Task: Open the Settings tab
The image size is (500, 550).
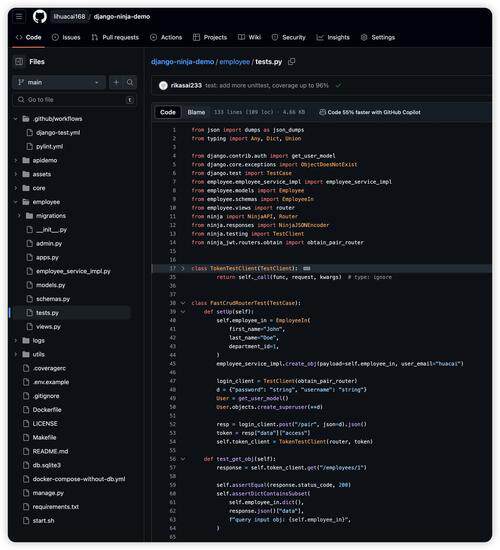Action: point(378,38)
